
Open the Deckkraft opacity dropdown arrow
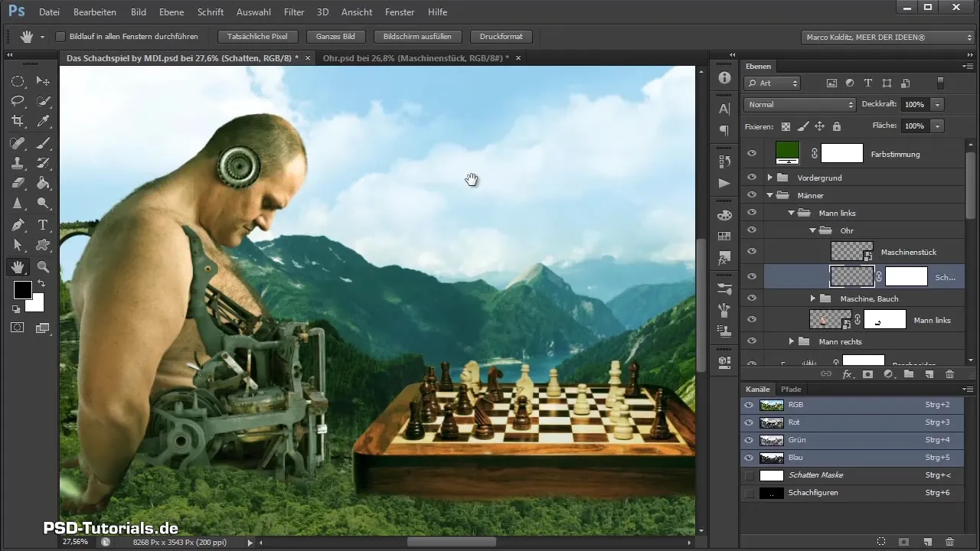(938, 104)
